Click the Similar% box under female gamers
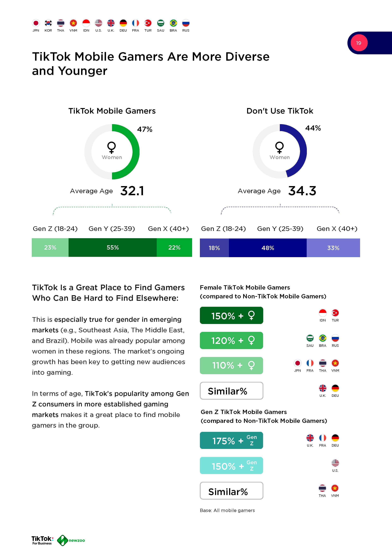 [231, 391]
